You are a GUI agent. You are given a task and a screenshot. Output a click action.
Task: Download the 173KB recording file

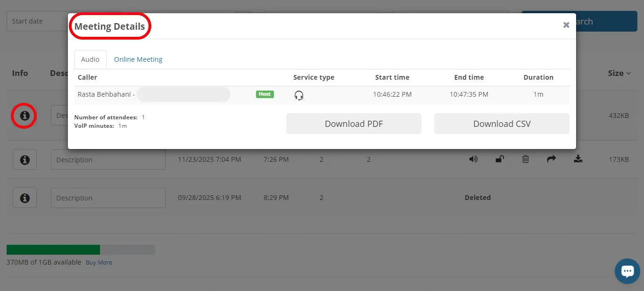click(x=578, y=159)
